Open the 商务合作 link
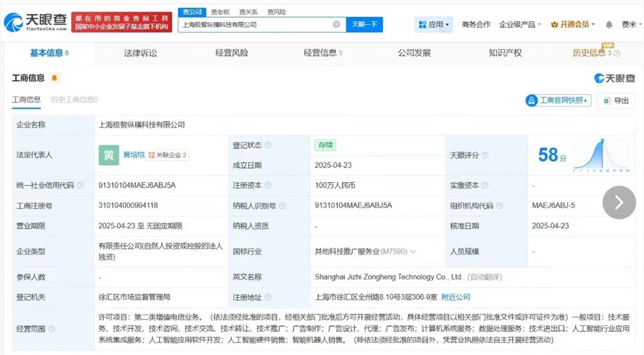Viewport: 644px width, 355px height. [476, 24]
